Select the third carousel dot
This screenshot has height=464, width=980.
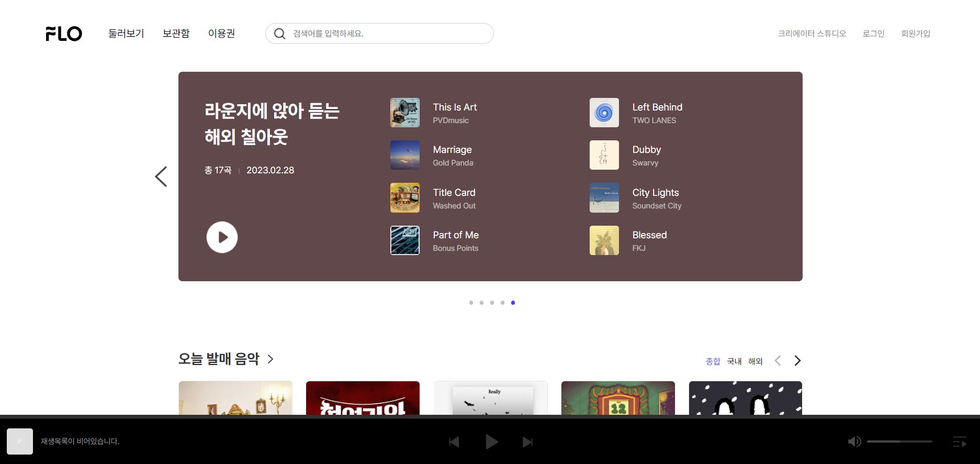(492, 303)
